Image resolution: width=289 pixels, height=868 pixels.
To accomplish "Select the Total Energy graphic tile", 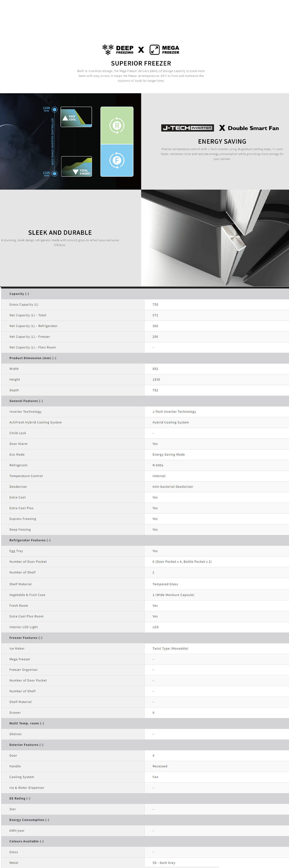I will (76, 166).
